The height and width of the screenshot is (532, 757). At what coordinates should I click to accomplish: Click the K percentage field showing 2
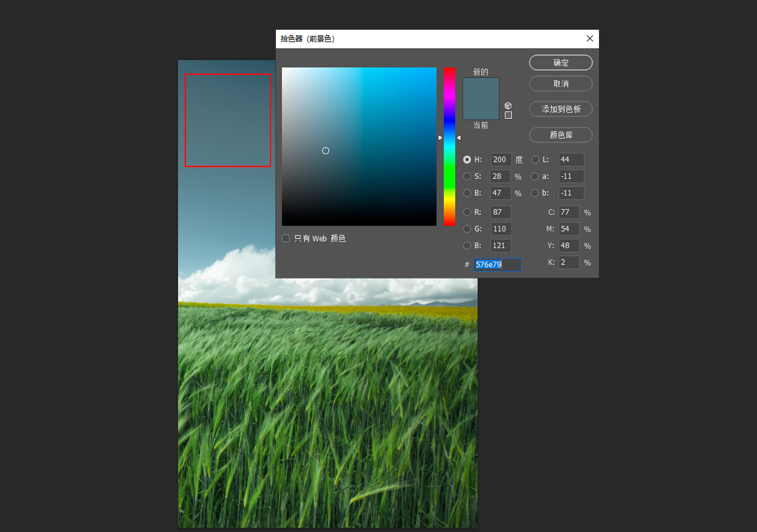pos(569,262)
